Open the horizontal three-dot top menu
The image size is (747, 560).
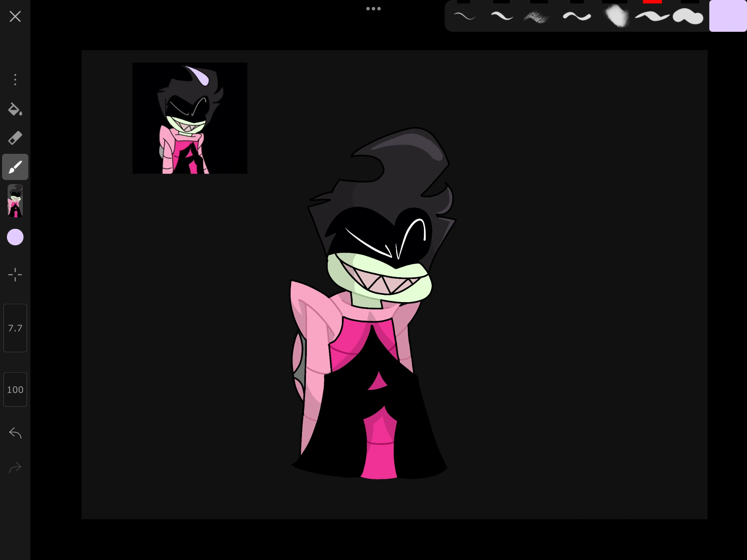point(373,9)
